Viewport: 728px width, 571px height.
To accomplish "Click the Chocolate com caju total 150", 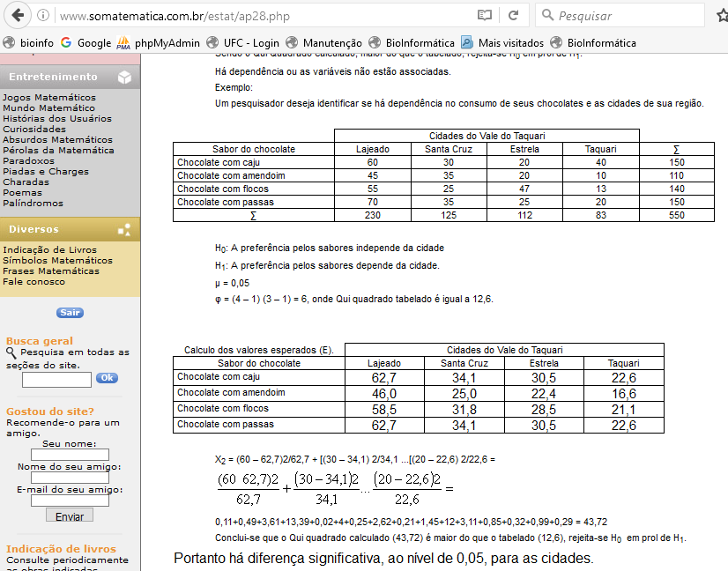I will point(677,162).
